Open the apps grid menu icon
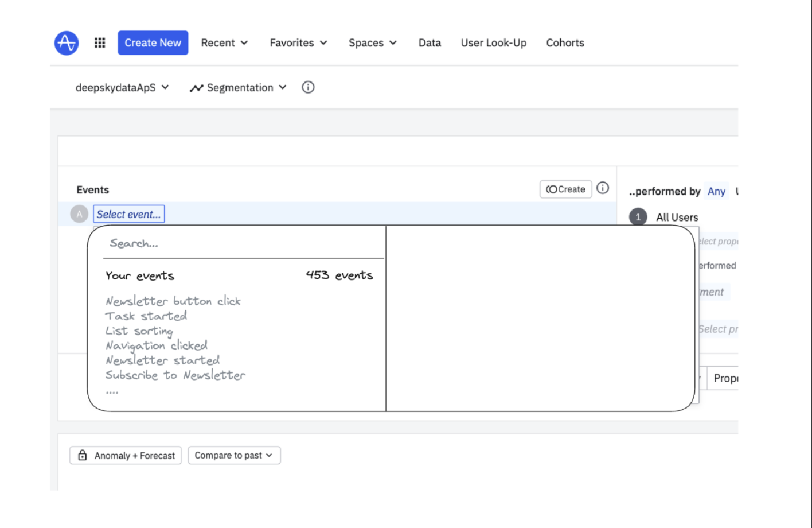 [100, 43]
